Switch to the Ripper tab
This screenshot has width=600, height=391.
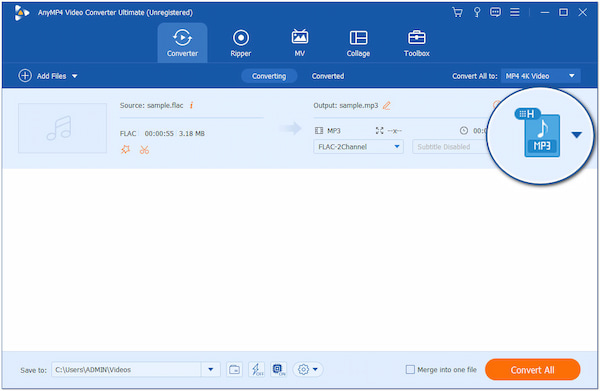pos(241,43)
